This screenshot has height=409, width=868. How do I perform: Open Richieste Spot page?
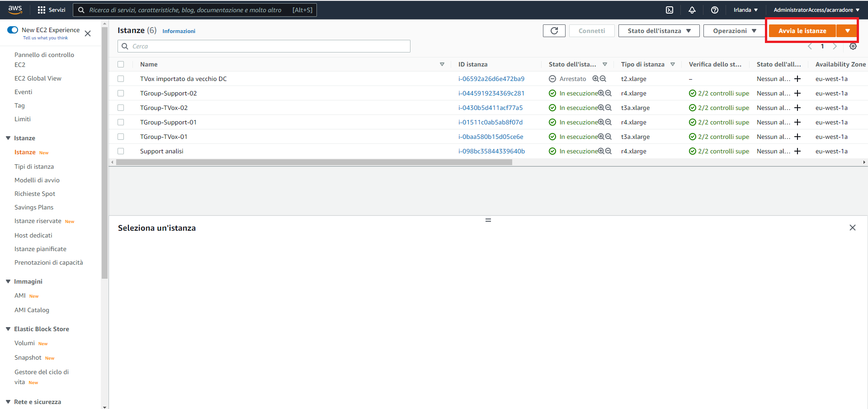35,194
